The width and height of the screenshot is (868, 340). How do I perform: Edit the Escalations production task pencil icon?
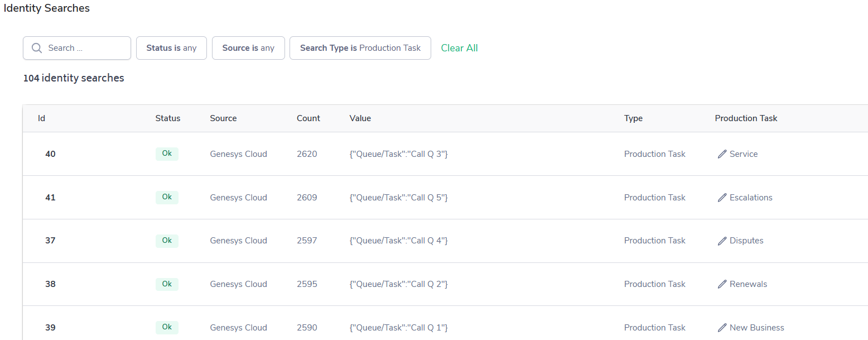(722, 198)
